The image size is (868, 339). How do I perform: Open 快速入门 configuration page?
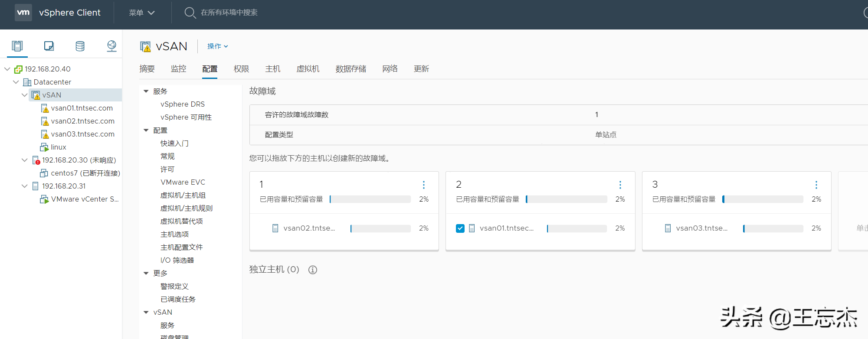174,143
